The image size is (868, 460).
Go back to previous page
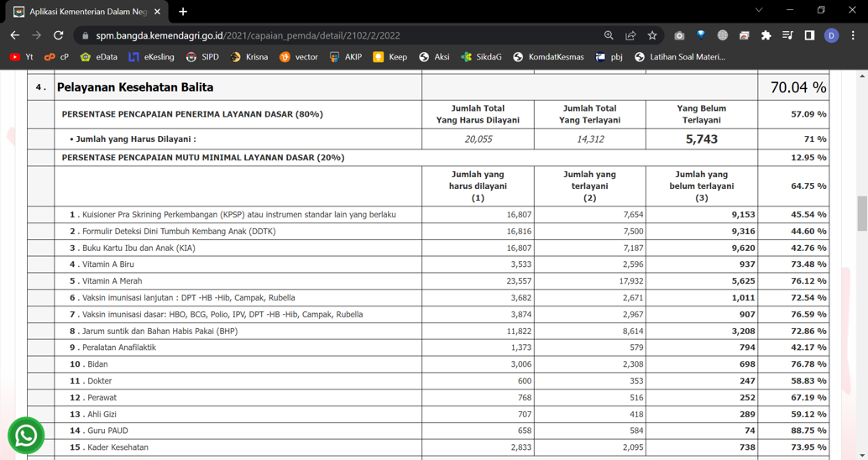[15, 35]
